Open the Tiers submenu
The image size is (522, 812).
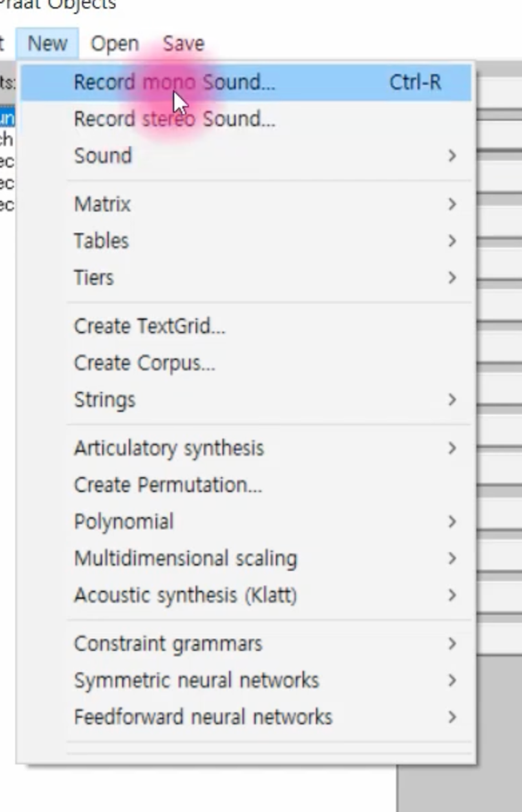click(x=246, y=278)
